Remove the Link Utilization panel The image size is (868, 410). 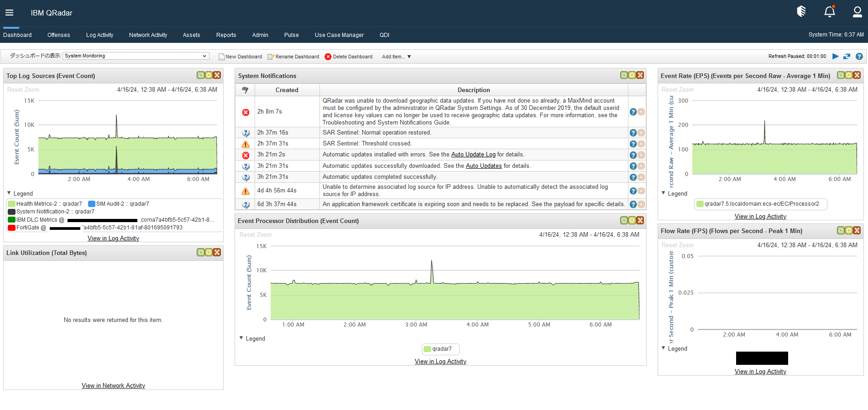(217, 252)
